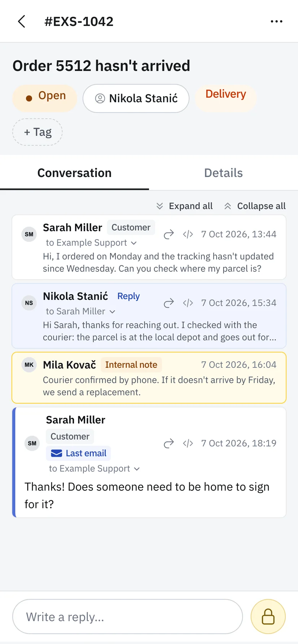The width and height of the screenshot is (298, 644).
Task: Click the ticket title #EXS-1042
Action: tap(79, 21)
